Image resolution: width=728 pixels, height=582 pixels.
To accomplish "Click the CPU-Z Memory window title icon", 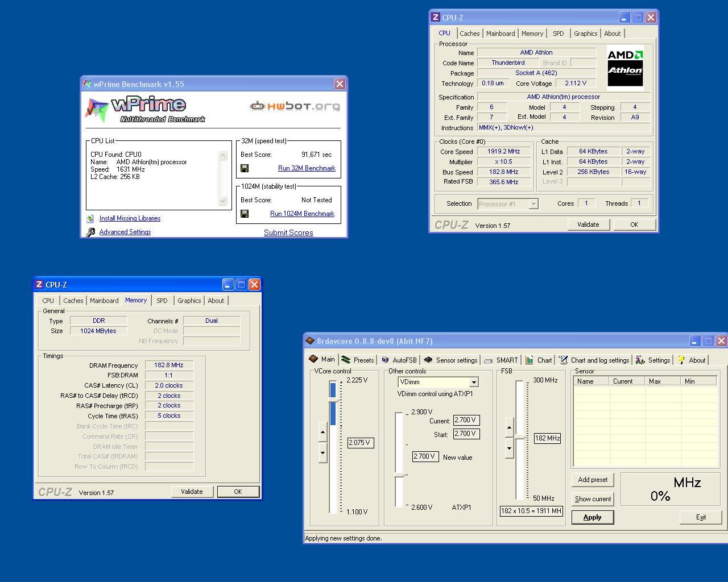I will coord(39,285).
